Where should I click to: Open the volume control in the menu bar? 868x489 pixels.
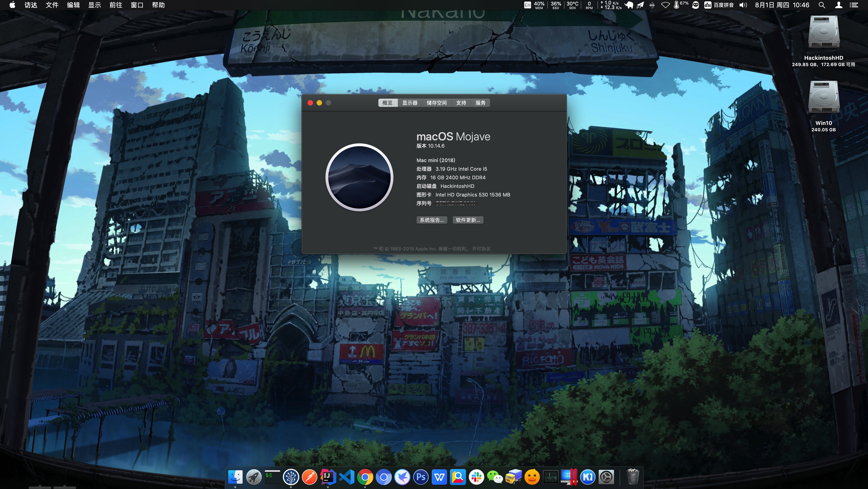743,5
